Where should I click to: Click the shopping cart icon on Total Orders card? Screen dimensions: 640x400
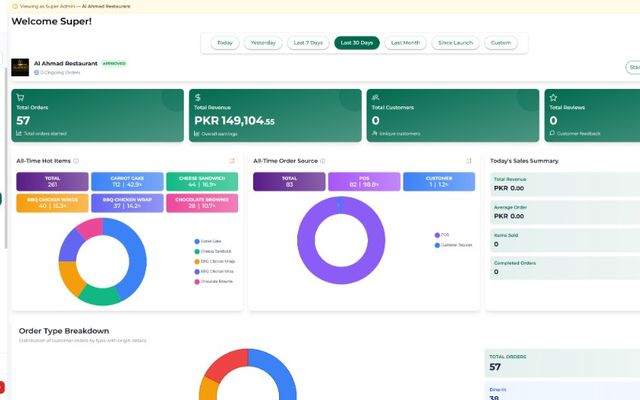tap(20, 98)
